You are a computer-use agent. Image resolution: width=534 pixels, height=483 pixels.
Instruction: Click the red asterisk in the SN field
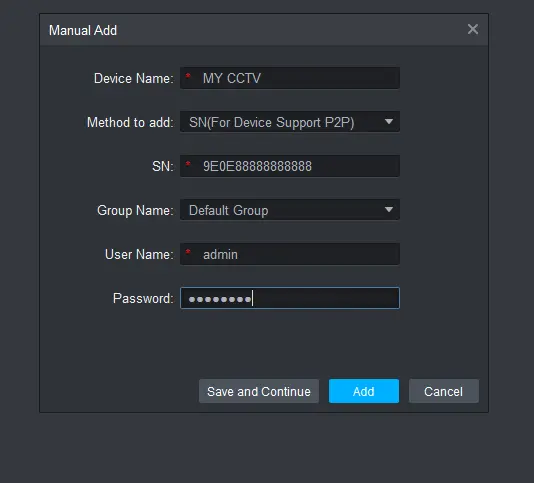pyautogui.click(x=188, y=164)
